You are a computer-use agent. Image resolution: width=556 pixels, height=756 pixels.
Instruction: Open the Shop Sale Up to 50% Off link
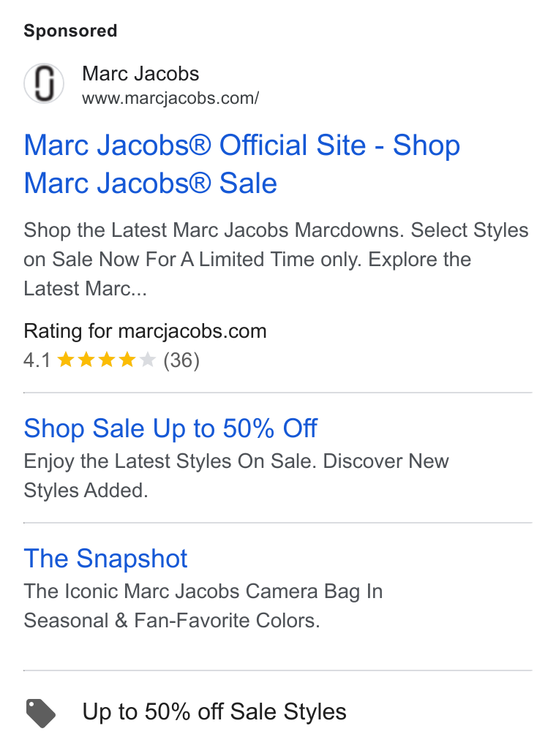click(x=170, y=428)
